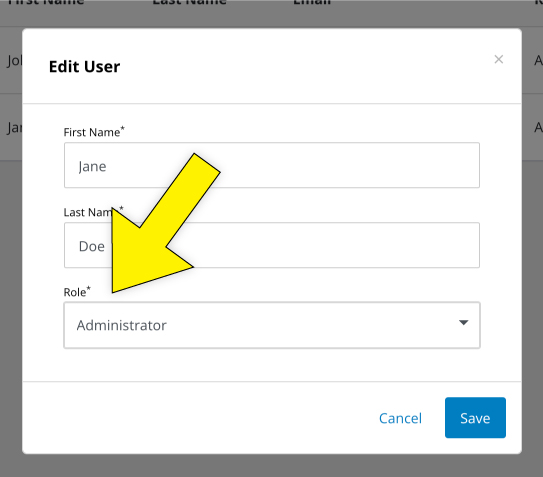The width and height of the screenshot is (543, 477).
Task: Click the Last Name field containing Doe
Action: 272,245
